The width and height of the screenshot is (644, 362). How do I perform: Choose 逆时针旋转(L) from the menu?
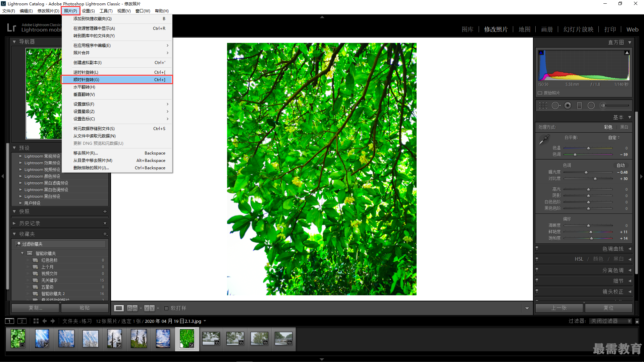pyautogui.click(x=117, y=72)
